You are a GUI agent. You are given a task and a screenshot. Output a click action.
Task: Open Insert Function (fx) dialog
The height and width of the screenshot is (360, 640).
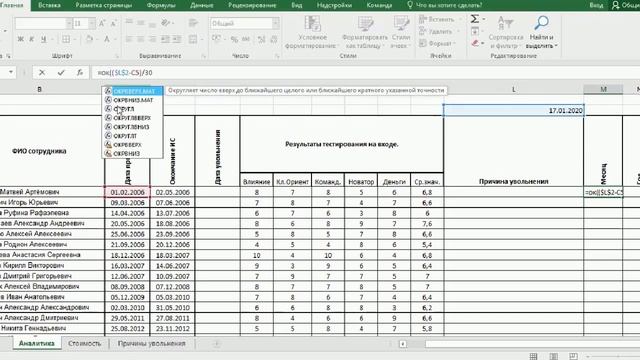click(x=80, y=73)
